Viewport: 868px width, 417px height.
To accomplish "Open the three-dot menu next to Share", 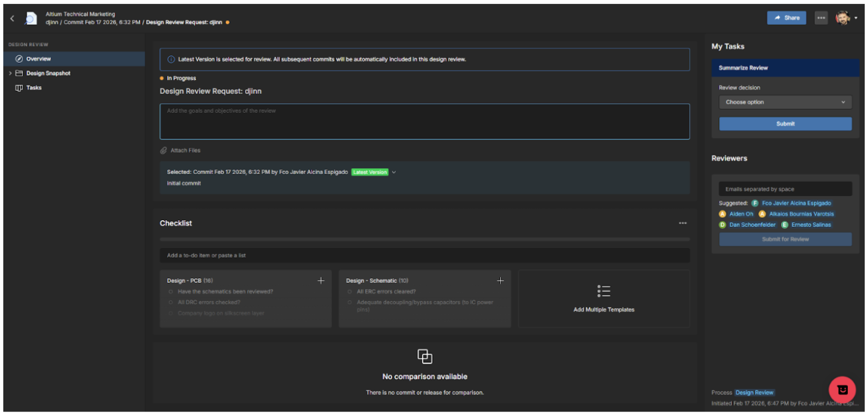I will (821, 18).
